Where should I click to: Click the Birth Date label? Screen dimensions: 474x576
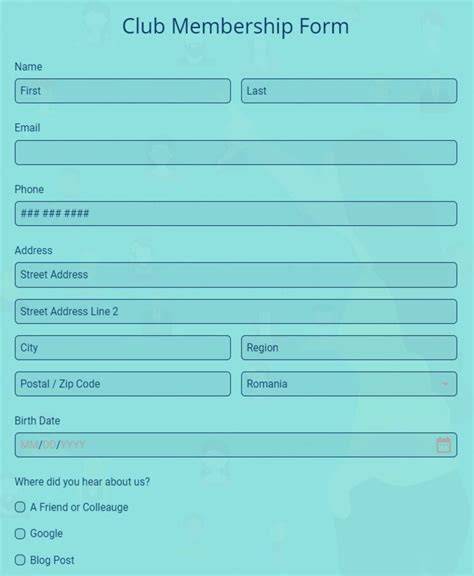pyautogui.click(x=37, y=421)
